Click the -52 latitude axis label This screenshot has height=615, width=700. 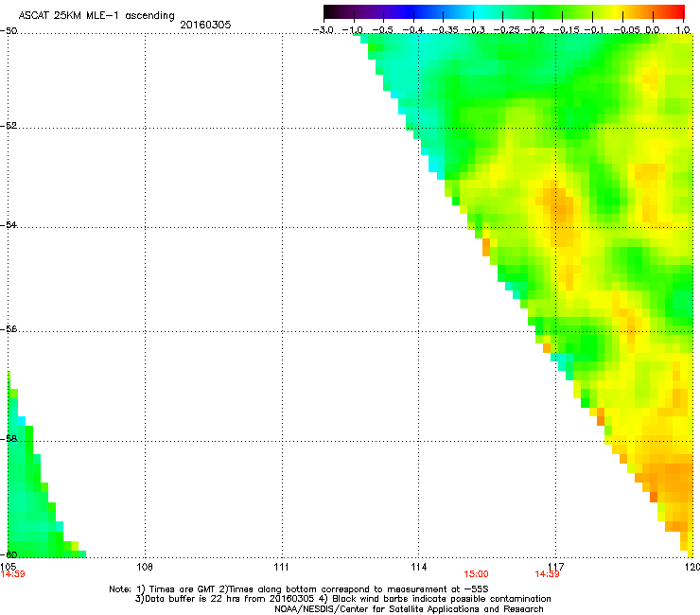(x=9, y=126)
